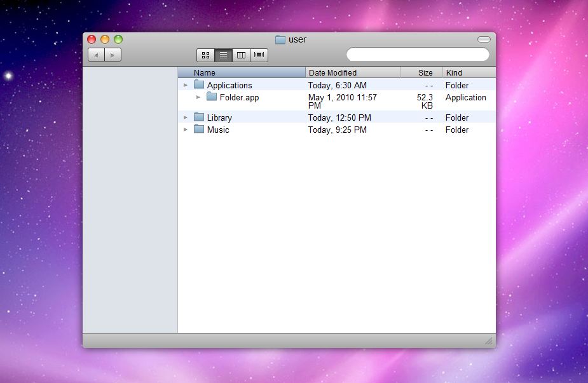Click the user folder icon in the title bar
This screenshot has width=588, height=383.
280,39
